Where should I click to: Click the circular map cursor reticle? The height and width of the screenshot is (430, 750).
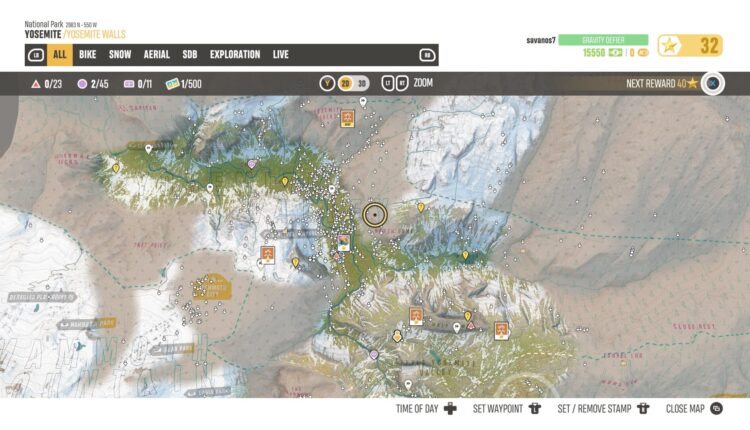[x=375, y=213]
